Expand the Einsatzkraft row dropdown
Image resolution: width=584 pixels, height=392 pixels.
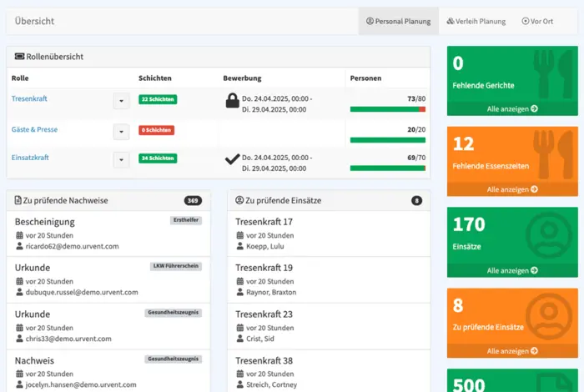pyautogui.click(x=122, y=160)
